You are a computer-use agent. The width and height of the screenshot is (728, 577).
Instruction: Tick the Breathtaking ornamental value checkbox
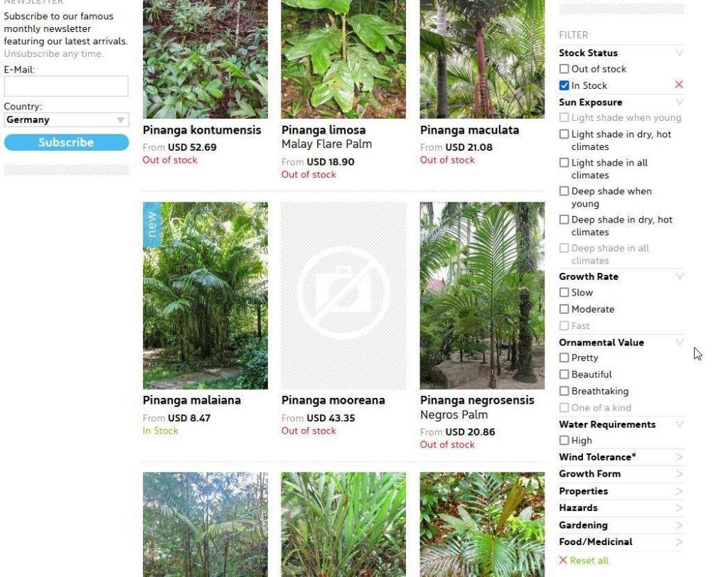click(x=564, y=391)
